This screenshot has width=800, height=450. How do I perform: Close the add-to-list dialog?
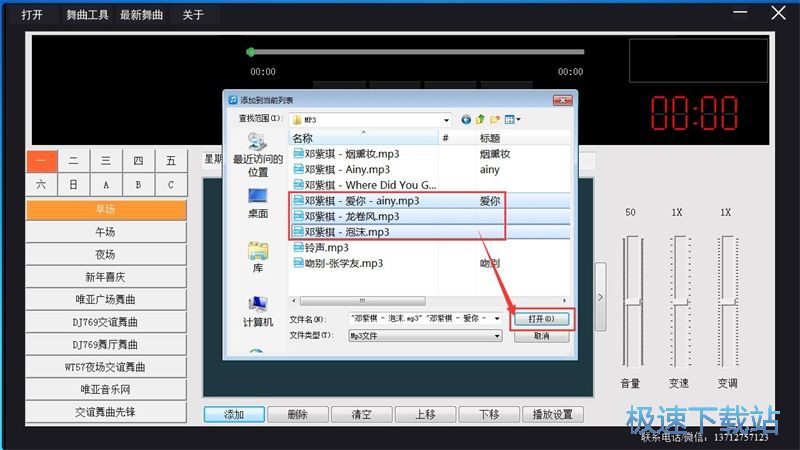(563, 100)
